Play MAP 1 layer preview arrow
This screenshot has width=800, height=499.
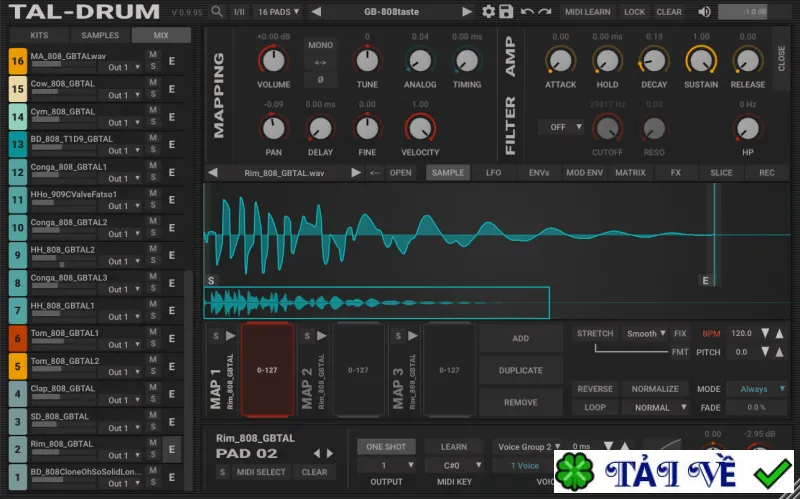[231, 336]
